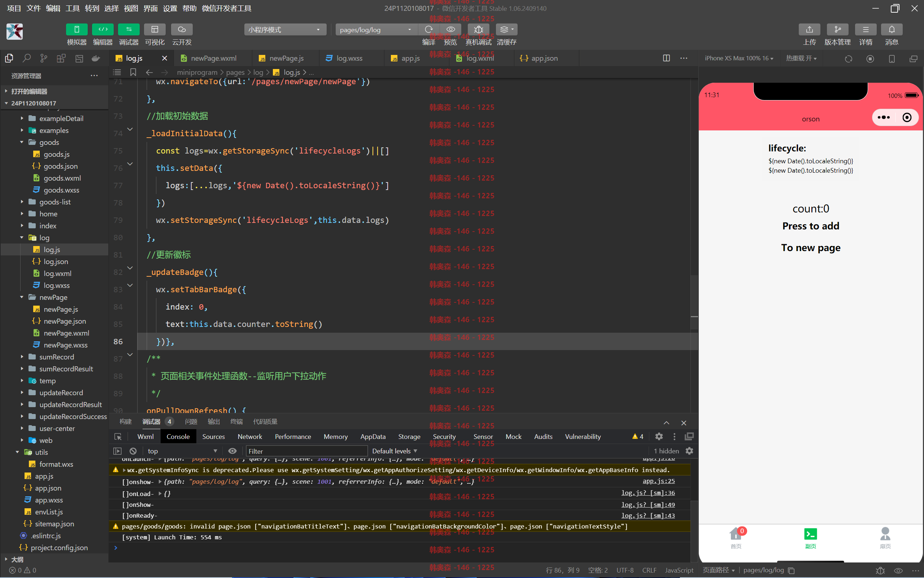The image size is (924, 578).
Task: Click the element inspector select icon
Action: [118, 436]
